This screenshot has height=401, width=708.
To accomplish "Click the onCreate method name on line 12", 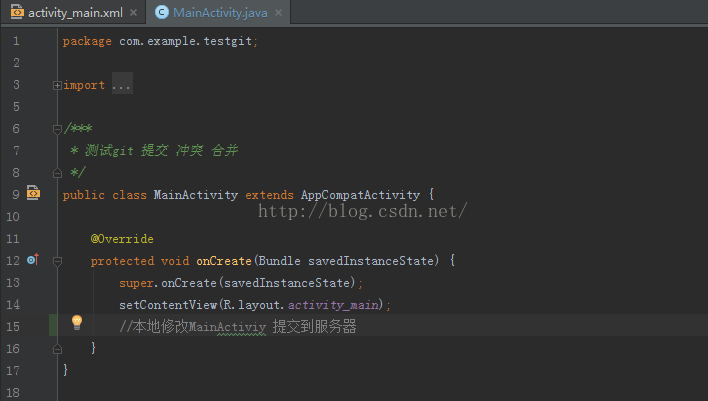I will 224,261.
